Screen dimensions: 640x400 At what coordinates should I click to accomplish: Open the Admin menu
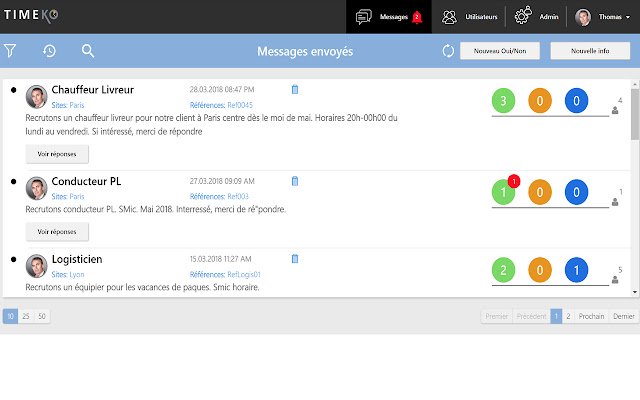coord(536,17)
